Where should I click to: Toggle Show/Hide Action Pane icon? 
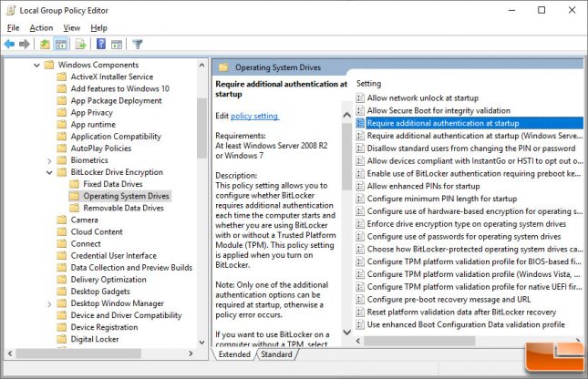[x=117, y=45]
